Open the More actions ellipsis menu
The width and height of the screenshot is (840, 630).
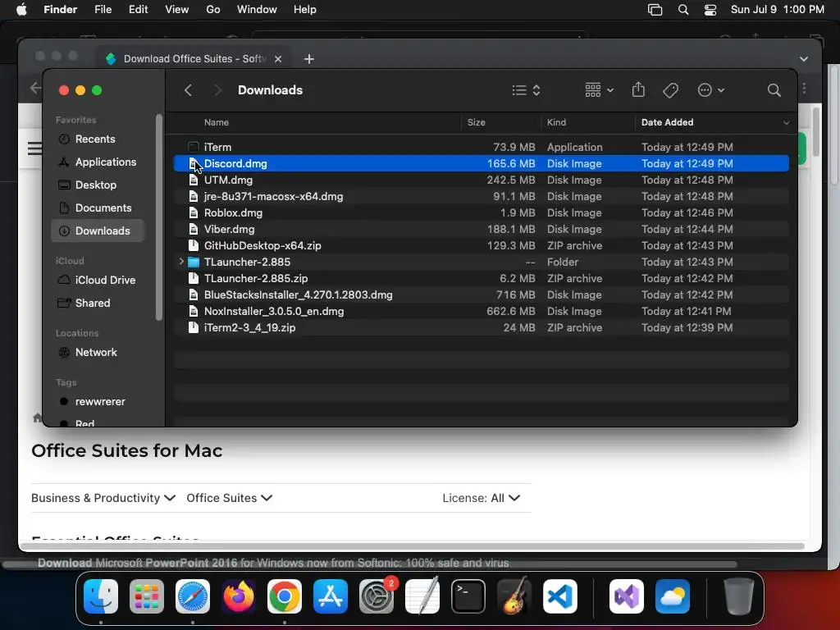point(711,90)
